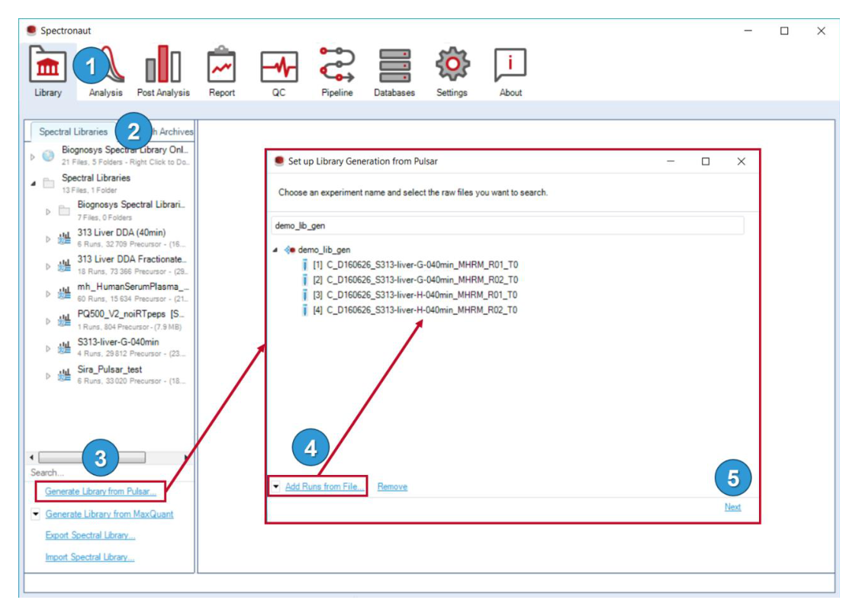Click the experiment name field containing demo_lib_gen

[x=507, y=226]
